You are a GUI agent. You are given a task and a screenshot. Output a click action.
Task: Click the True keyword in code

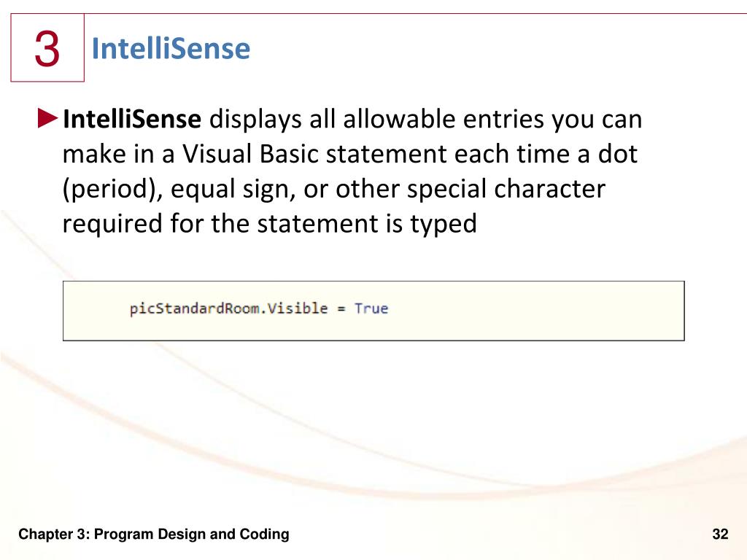371,308
